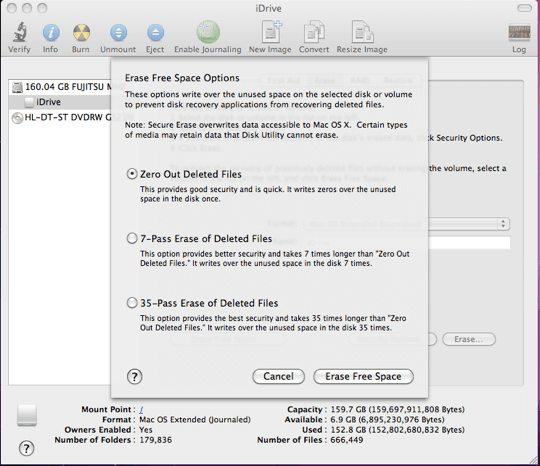Cancel the Erase Free Space dialog
Screen dimensions: 540x466
(x=278, y=376)
